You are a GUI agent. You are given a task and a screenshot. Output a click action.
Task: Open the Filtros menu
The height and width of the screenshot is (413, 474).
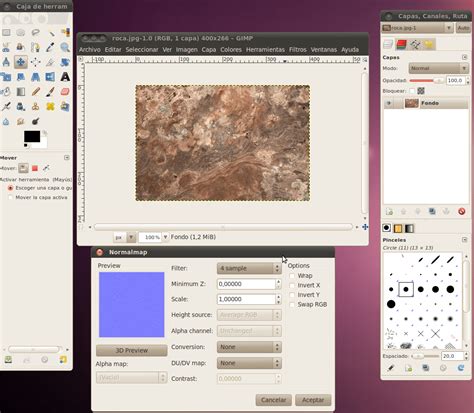click(x=298, y=50)
